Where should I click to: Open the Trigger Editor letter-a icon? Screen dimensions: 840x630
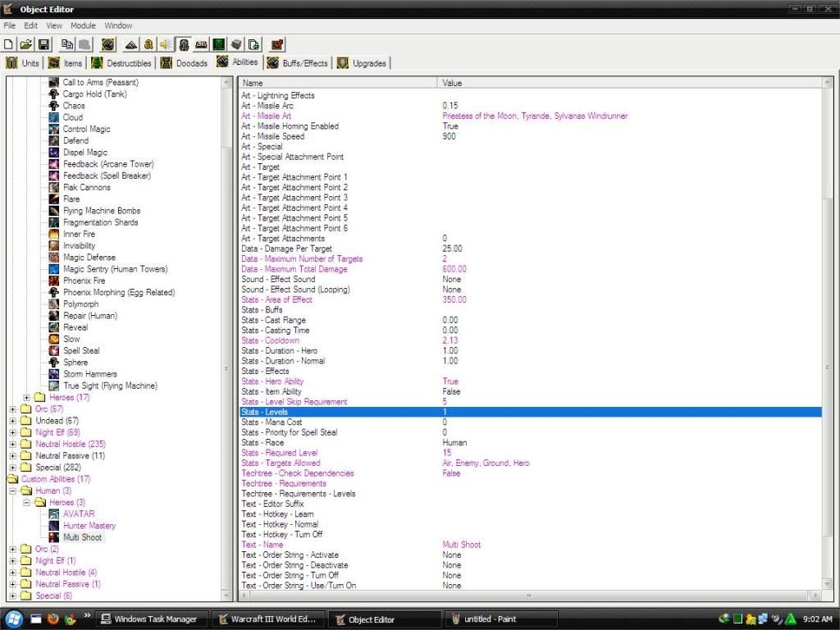(148, 44)
